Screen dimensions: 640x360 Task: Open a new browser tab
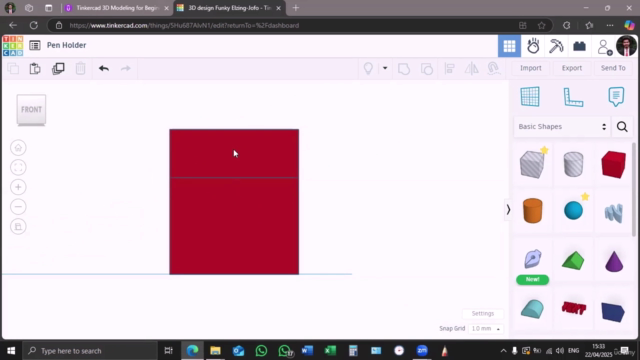(x=296, y=8)
